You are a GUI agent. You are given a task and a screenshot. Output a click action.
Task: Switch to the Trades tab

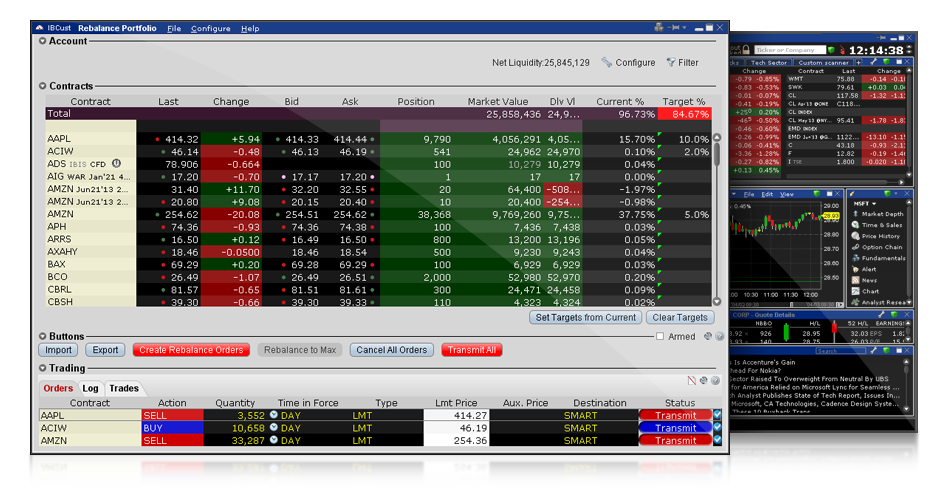[124, 388]
